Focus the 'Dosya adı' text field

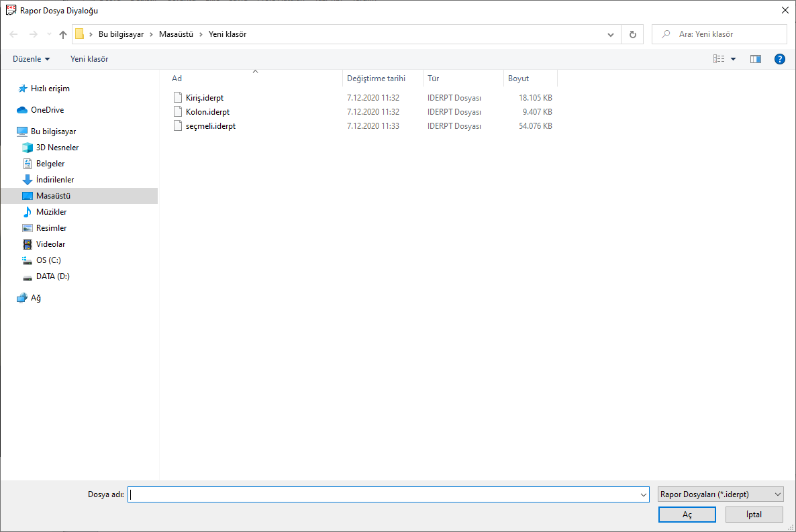(x=383, y=494)
